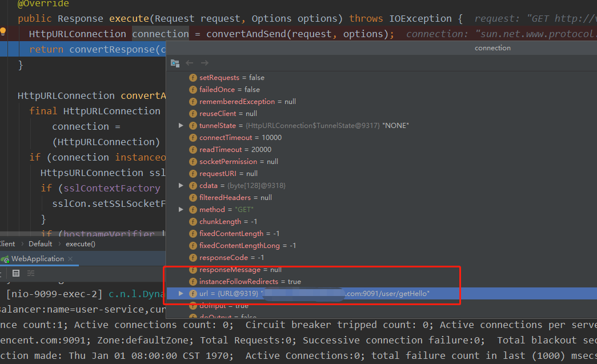
Task: Click the HttpsURLConnection sslCon declaration line
Action: coord(103,173)
